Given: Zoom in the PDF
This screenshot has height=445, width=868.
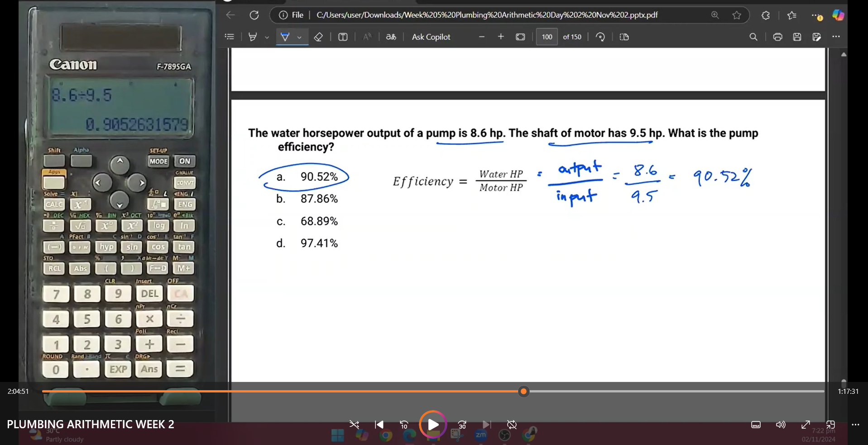Looking at the screenshot, I should pyautogui.click(x=501, y=37).
